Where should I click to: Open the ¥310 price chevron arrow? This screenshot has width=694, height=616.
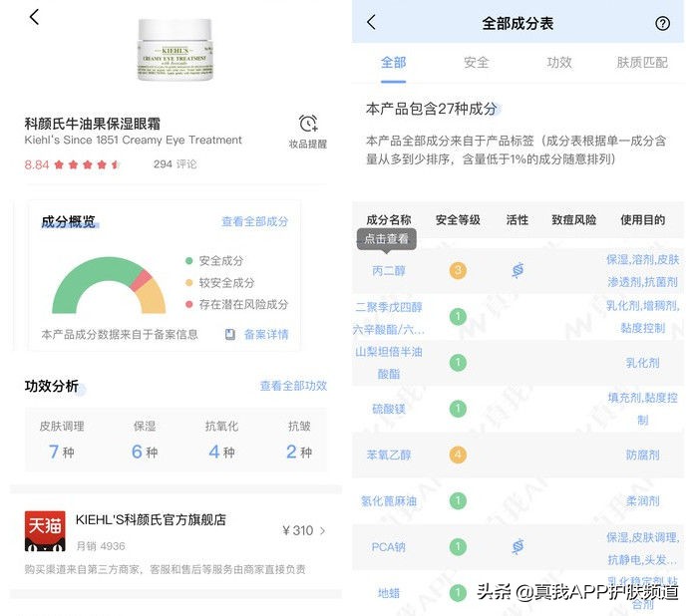coord(323,530)
